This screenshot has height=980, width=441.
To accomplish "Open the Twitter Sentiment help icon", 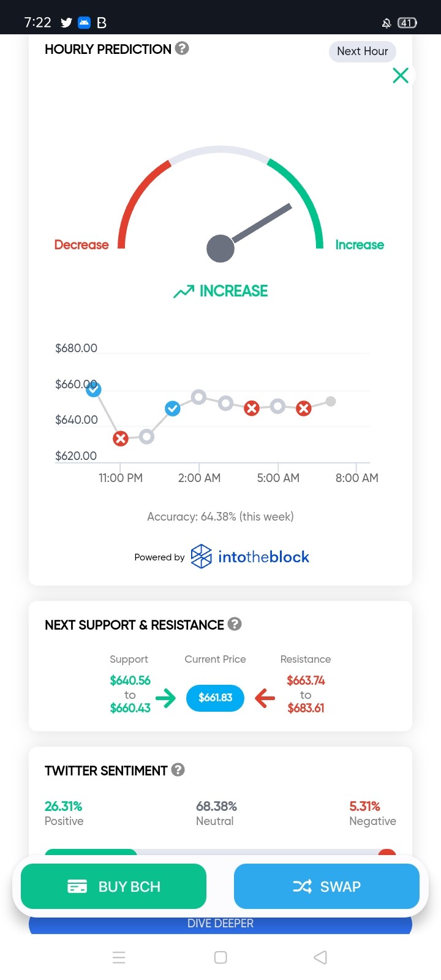I will [178, 770].
